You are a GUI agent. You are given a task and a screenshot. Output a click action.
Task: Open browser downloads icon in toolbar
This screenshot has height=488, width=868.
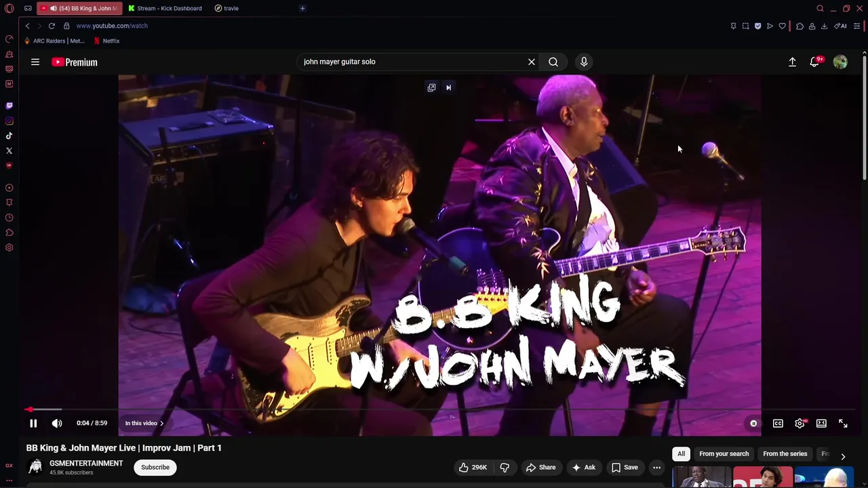click(x=824, y=26)
